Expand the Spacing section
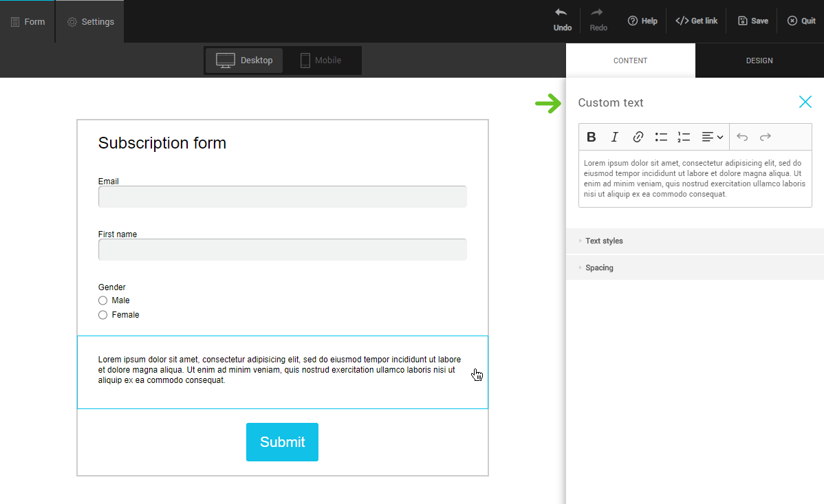The height and width of the screenshot is (504, 824). (599, 268)
